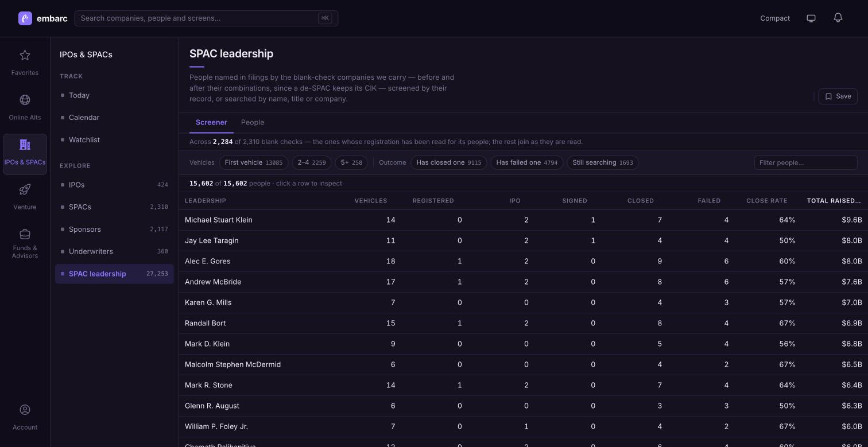Screen dimensions: 868x447
Task: Open IPOs explore item
Action: [114, 185]
